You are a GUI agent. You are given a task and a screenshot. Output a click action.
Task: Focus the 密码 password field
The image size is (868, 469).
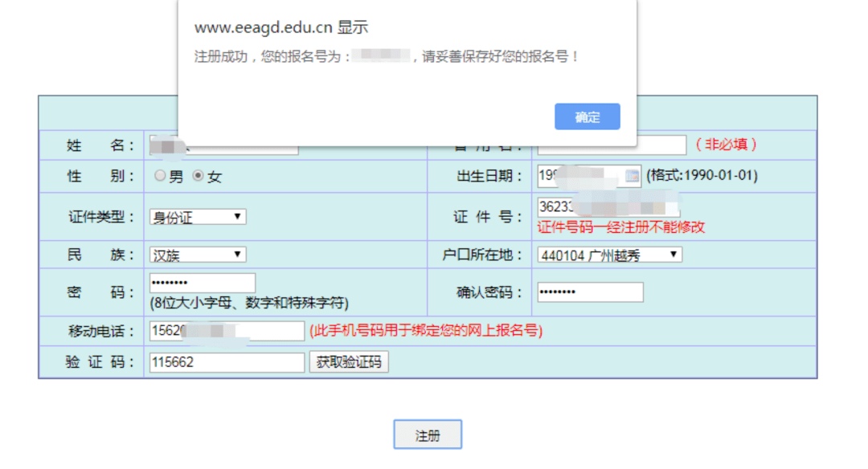[203, 283]
